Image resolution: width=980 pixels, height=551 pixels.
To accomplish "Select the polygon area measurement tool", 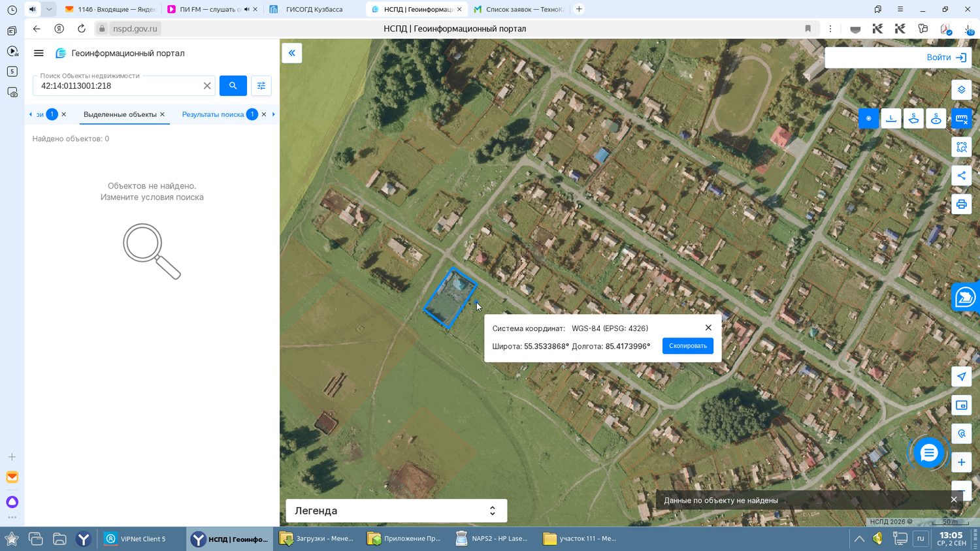I will point(913,118).
